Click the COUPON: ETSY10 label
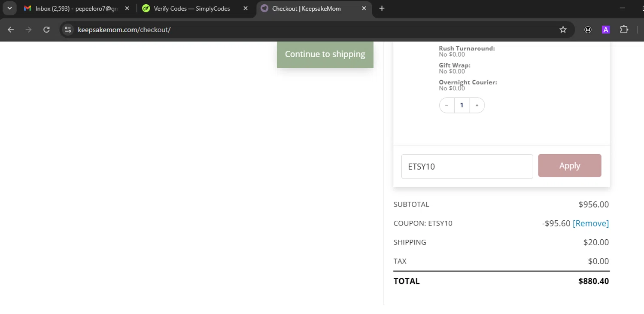 coord(423,223)
